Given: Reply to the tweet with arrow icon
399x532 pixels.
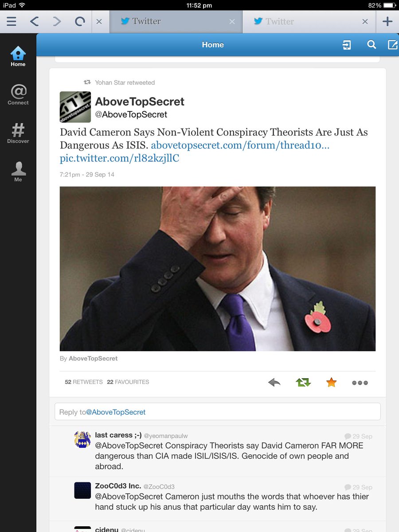Looking at the screenshot, I should (274, 382).
